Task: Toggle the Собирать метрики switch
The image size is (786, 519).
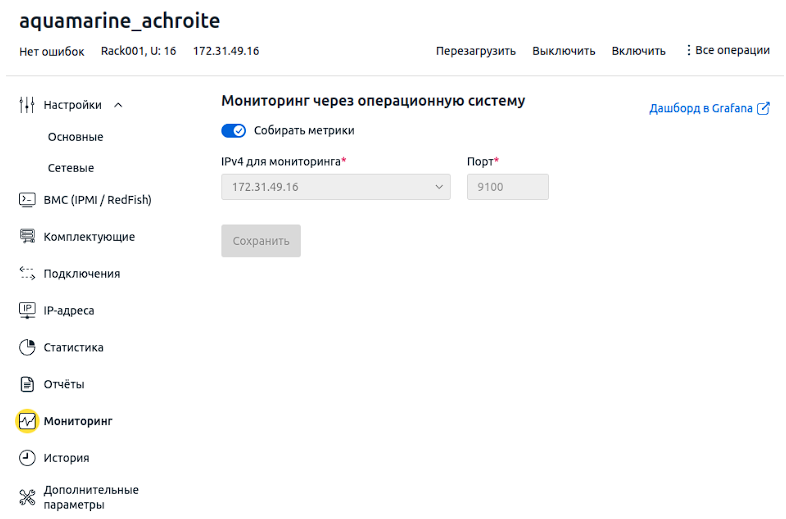Action: (234, 130)
